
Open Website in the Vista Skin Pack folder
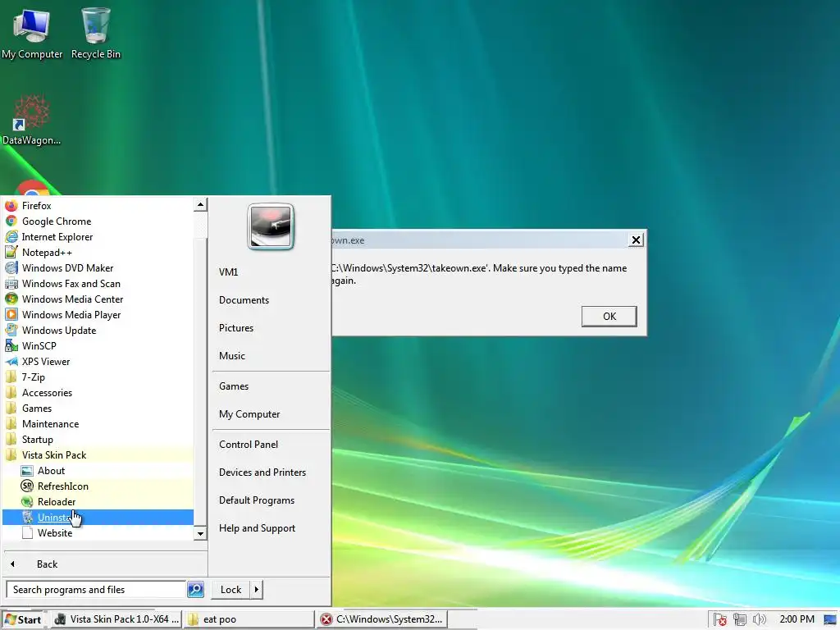98,532
